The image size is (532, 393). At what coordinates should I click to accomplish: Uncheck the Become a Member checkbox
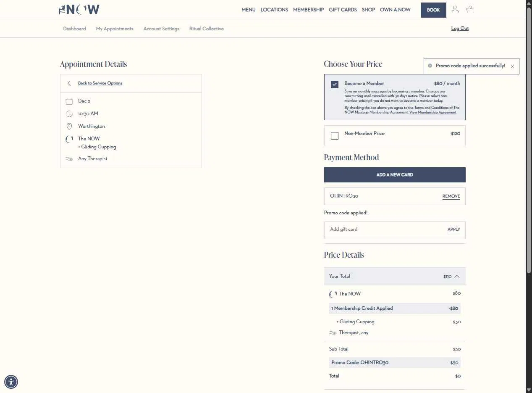[x=335, y=84]
